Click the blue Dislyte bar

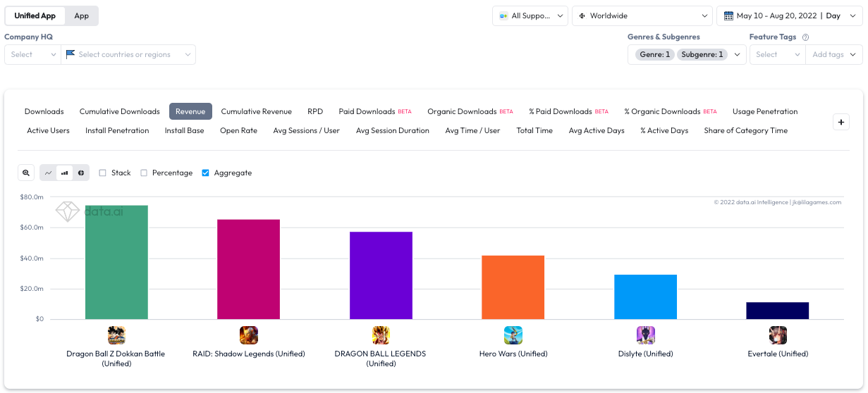(x=646, y=297)
